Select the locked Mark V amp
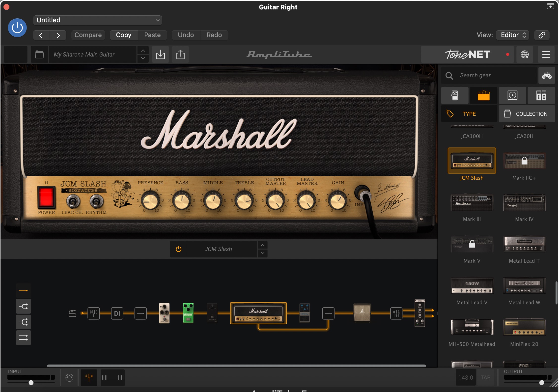This screenshot has width=559, height=392. [x=472, y=244]
